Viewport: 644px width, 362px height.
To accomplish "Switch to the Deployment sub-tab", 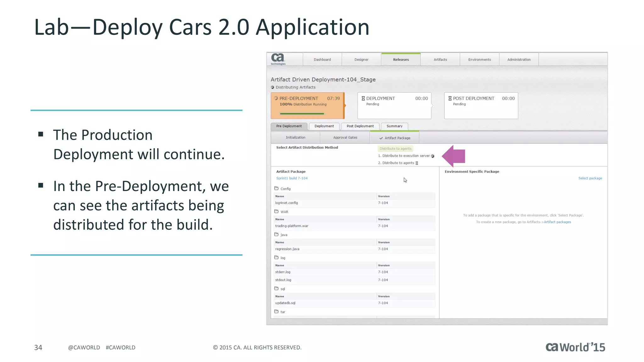I will (x=324, y=126).
